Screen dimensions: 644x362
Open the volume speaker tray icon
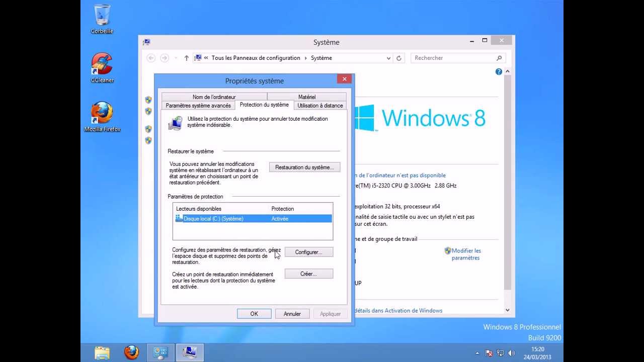coord(512,353)
